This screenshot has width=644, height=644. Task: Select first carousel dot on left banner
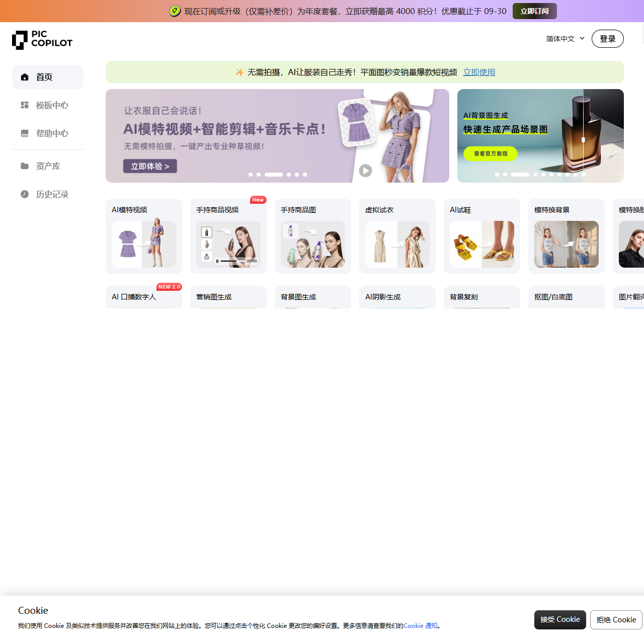point(251,175)
